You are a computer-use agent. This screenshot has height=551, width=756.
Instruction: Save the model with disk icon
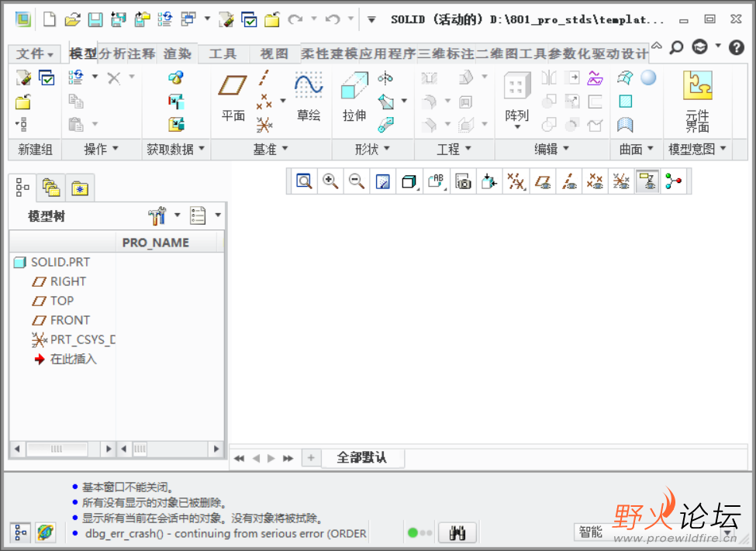pyautogui.click(x=95, y=19)
